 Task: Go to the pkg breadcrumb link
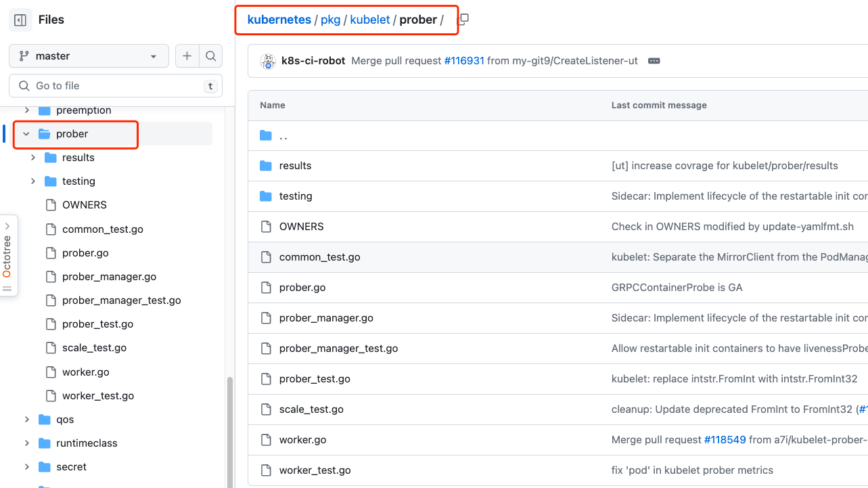[x=330, y=20]
